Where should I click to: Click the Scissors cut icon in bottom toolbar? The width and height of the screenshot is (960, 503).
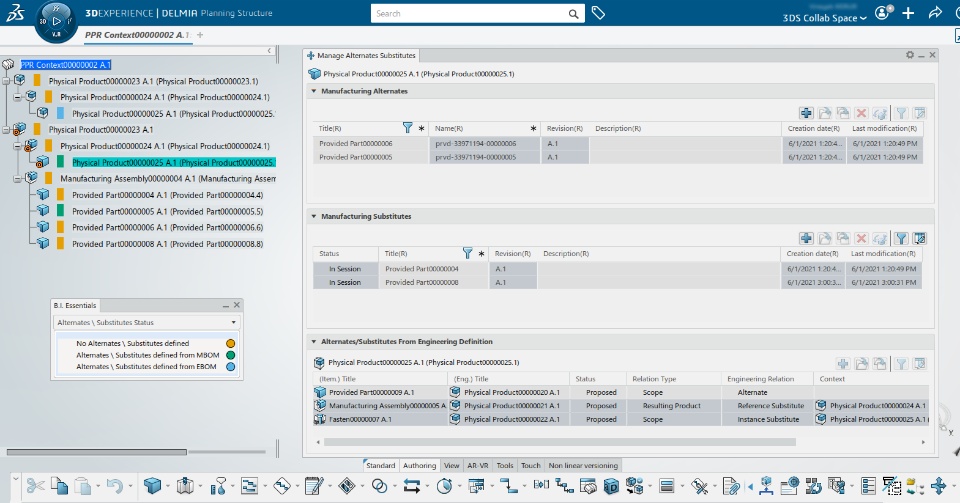coord(36,486)
